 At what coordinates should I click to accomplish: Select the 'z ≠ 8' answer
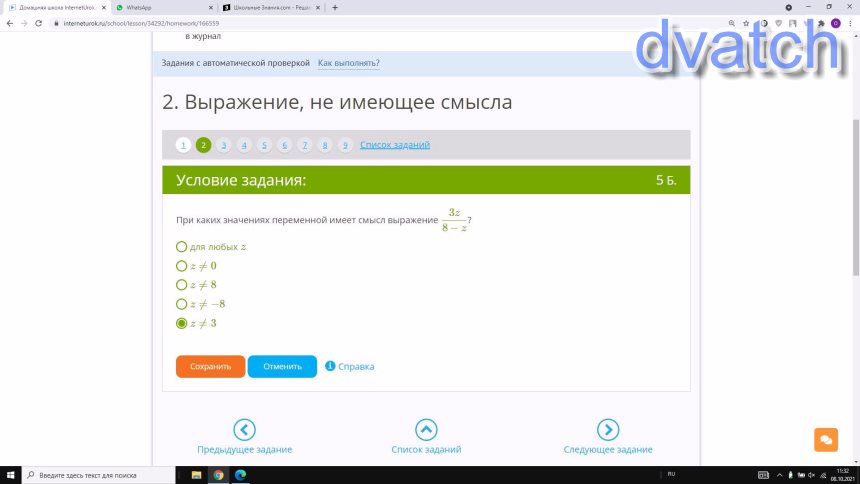coord(181,285)
